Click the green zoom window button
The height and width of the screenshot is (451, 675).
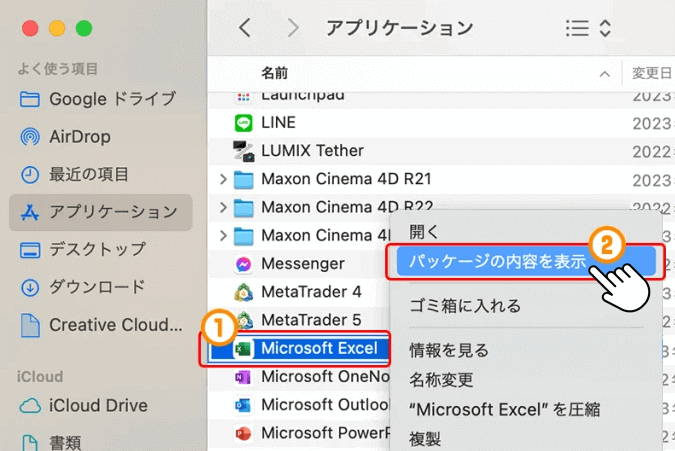click(84, 28)
